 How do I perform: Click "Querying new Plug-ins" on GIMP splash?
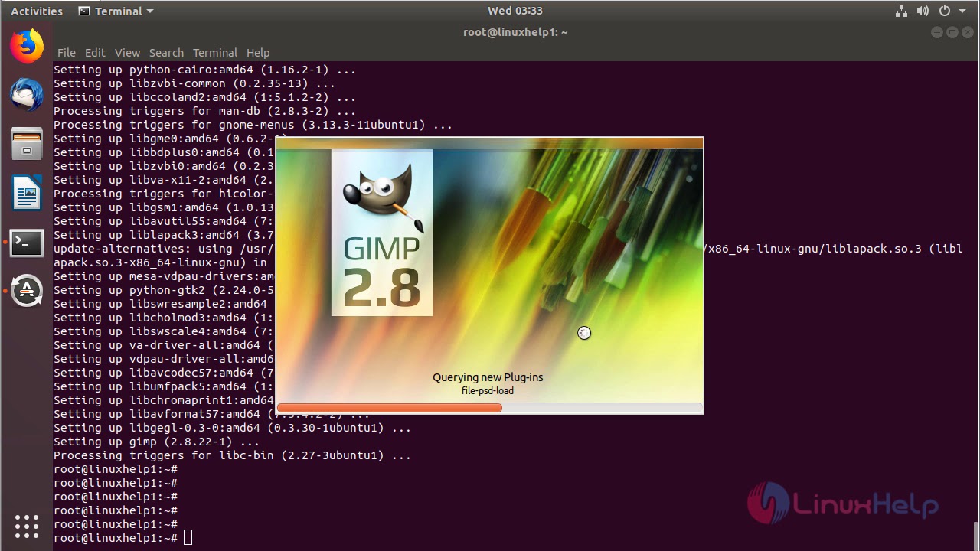pos(488,377)
